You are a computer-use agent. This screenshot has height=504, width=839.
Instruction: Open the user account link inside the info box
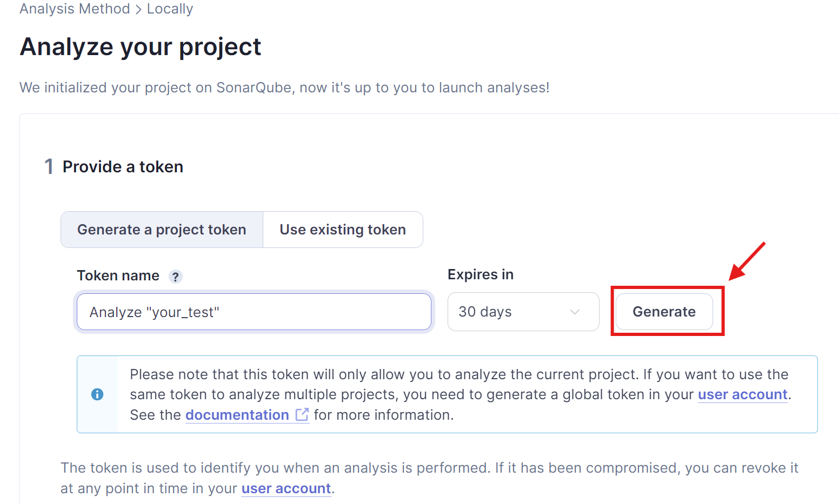pyautogui.click(x=742, y=395)
